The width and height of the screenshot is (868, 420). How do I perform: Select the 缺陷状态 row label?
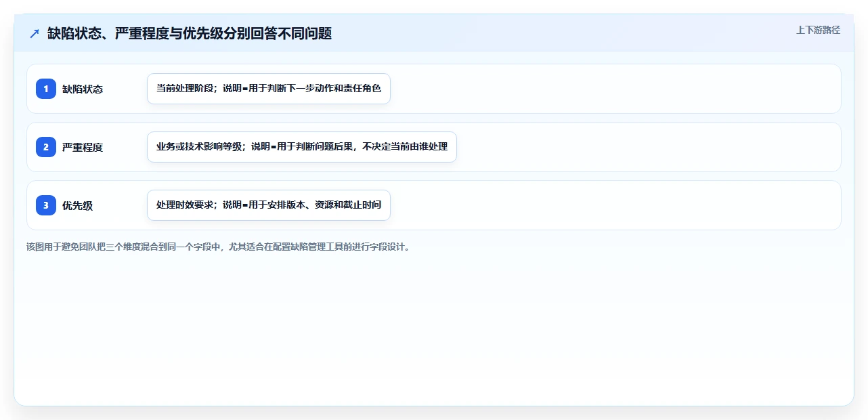tap(83, 89)
